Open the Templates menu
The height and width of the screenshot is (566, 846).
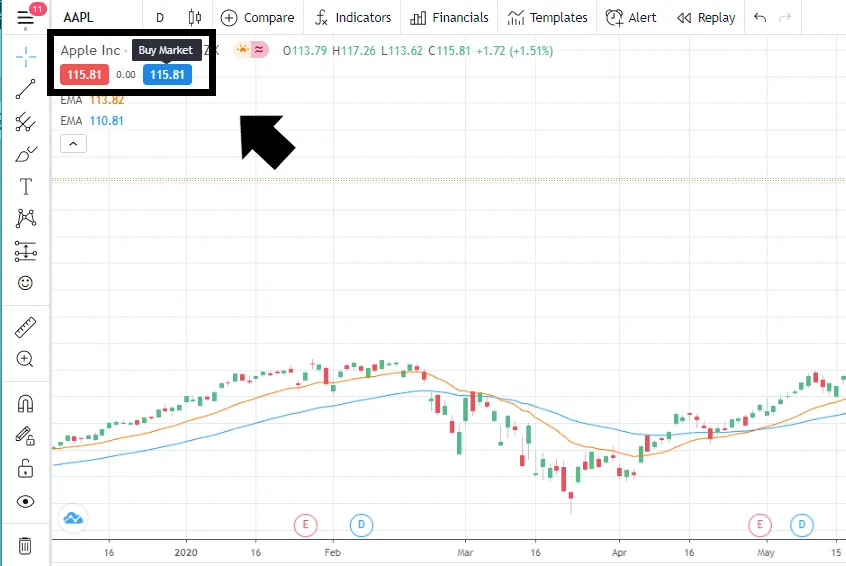point(548,18)
